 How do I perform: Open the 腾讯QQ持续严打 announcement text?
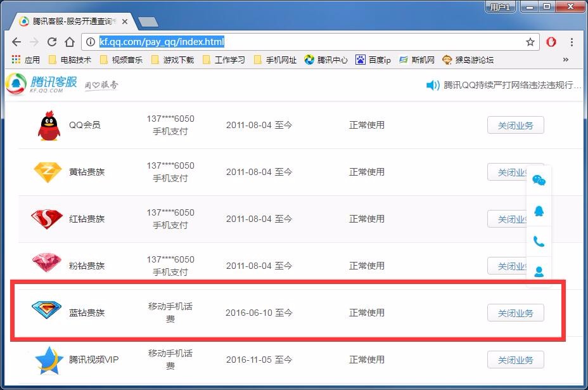pyautogui.click(x=512, y=85)
